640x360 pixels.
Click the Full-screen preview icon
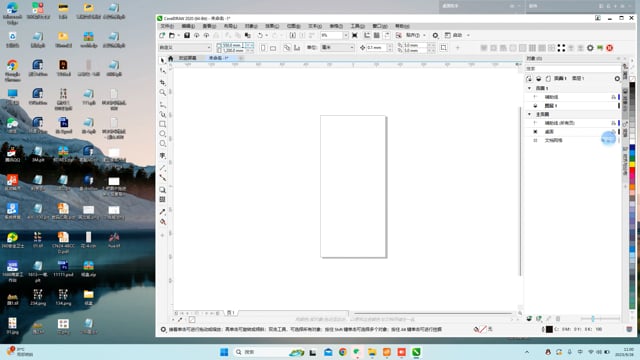(355, 36)
